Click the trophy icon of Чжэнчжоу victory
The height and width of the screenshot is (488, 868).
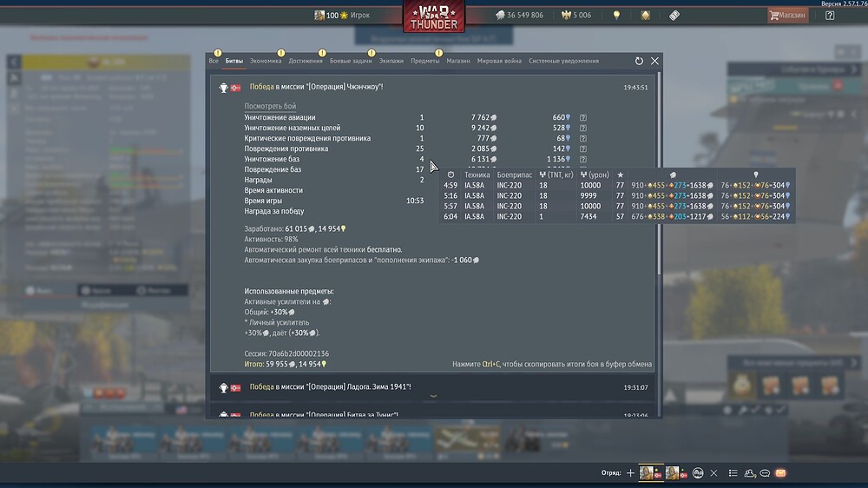pos(224,88)
